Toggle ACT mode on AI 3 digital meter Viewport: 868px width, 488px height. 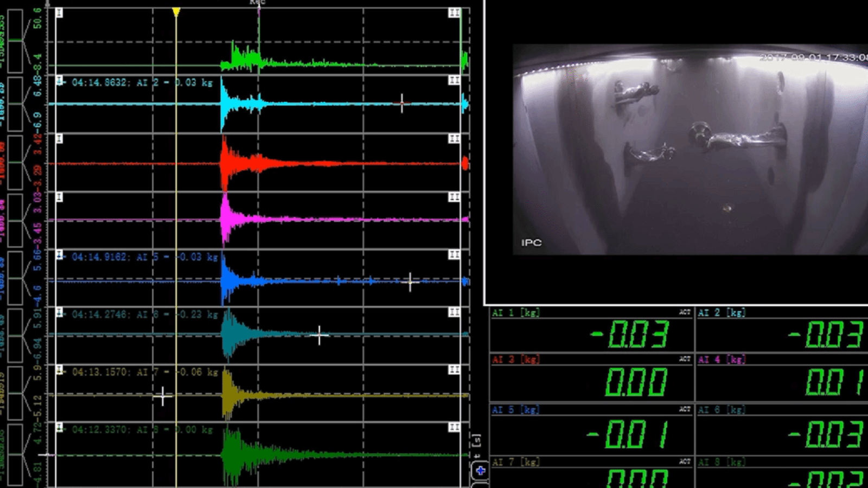[685, 359]
